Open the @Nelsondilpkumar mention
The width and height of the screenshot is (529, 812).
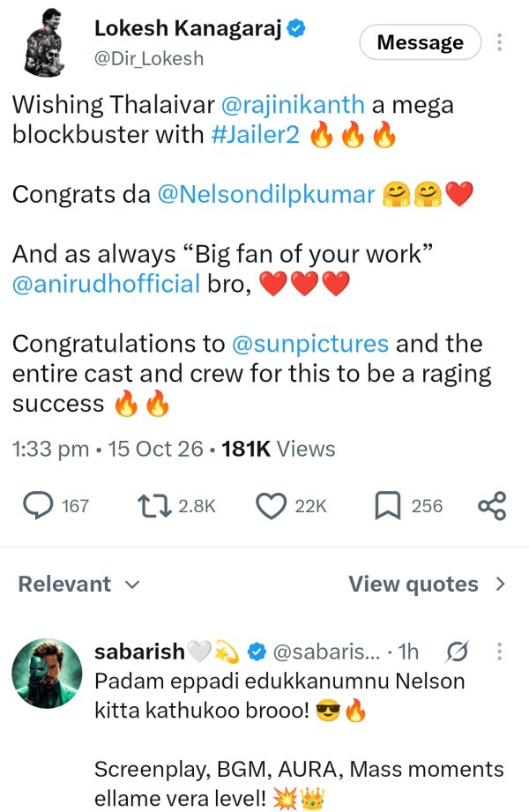(265, 195)
